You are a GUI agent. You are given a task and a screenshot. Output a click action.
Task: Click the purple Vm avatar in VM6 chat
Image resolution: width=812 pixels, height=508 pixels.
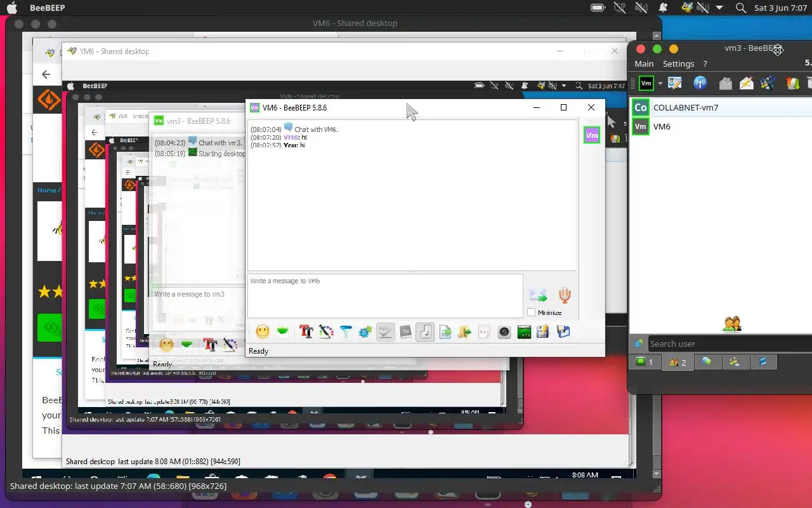click(x=592, y=135)
